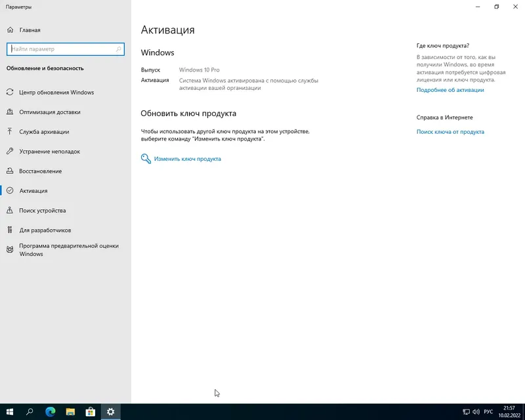Click the network icon in the system tray
The image size is (525, 420).
pyautogui.click(x=466, y=411)
